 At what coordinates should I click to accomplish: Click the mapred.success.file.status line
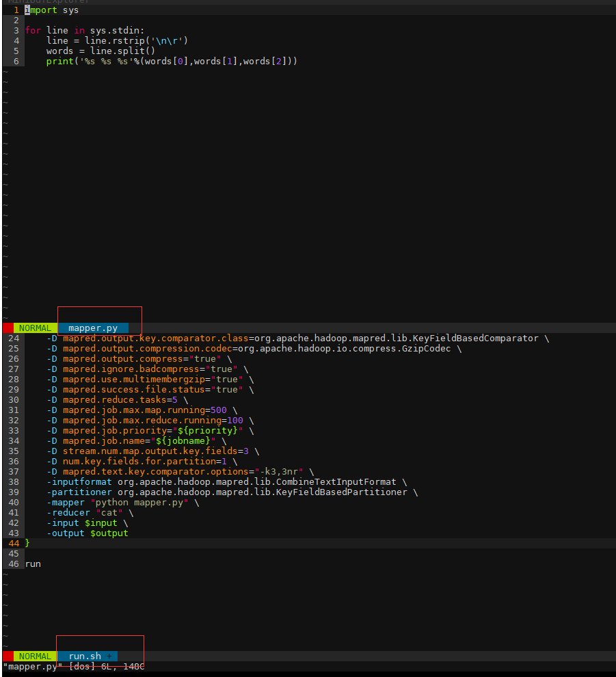150,390
